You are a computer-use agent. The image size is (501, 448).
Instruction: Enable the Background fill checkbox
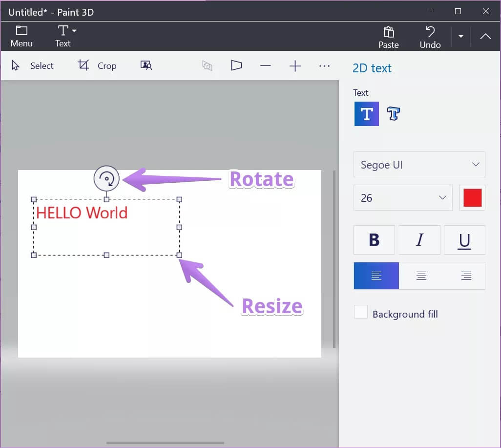pos(361,312)
